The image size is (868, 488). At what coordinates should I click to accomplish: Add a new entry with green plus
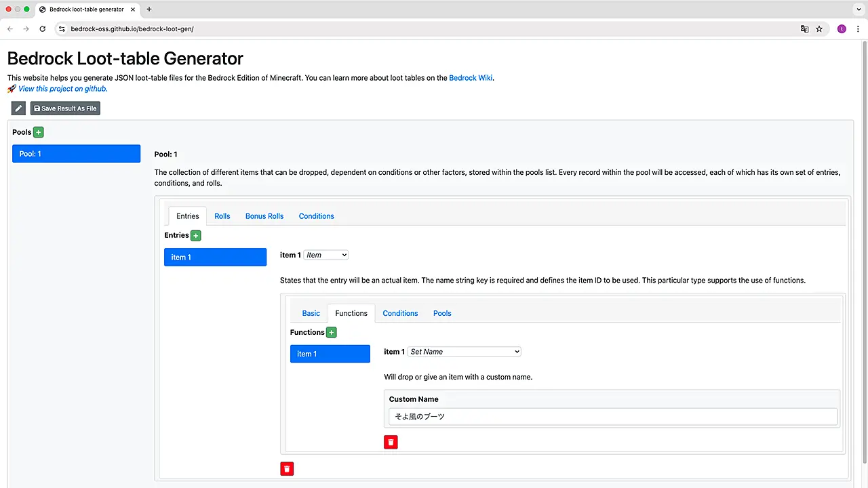pyautogui.click(x=196, y=235)
